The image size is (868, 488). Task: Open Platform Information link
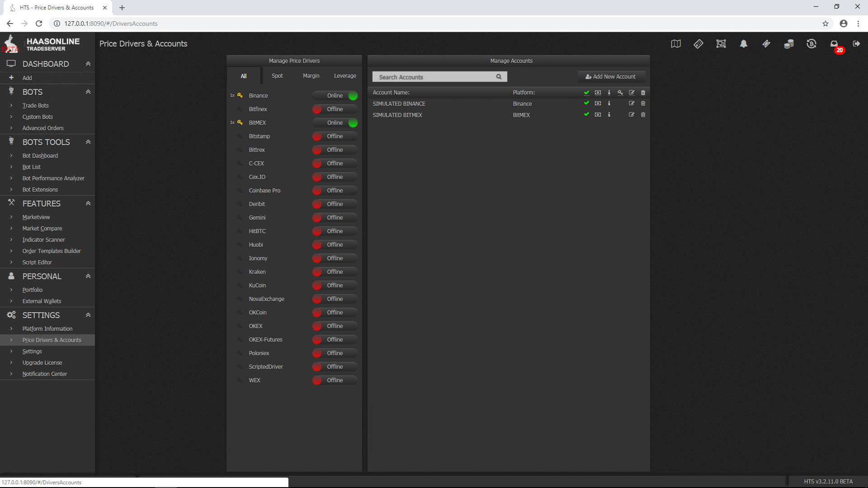tap(47, 328)
